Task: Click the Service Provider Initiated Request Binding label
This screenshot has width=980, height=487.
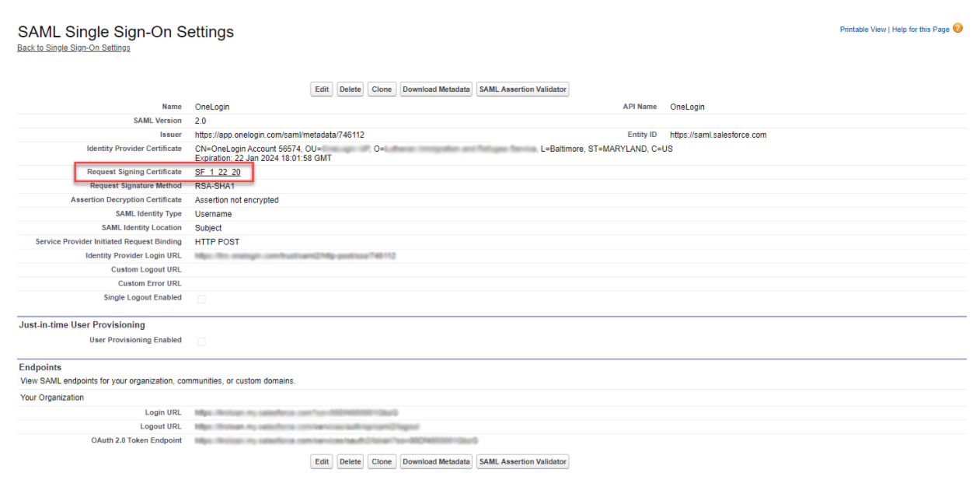Action: [x=109, y=242]
